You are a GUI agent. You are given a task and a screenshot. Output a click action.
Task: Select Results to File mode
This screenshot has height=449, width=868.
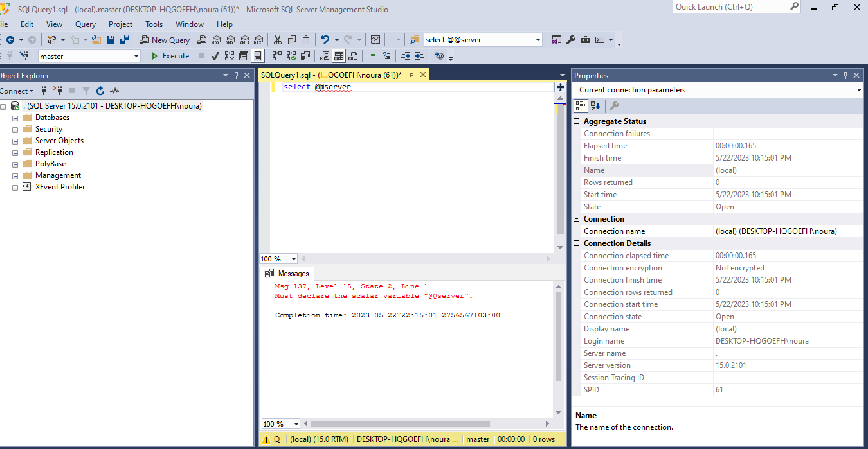(x=352, y=56)
